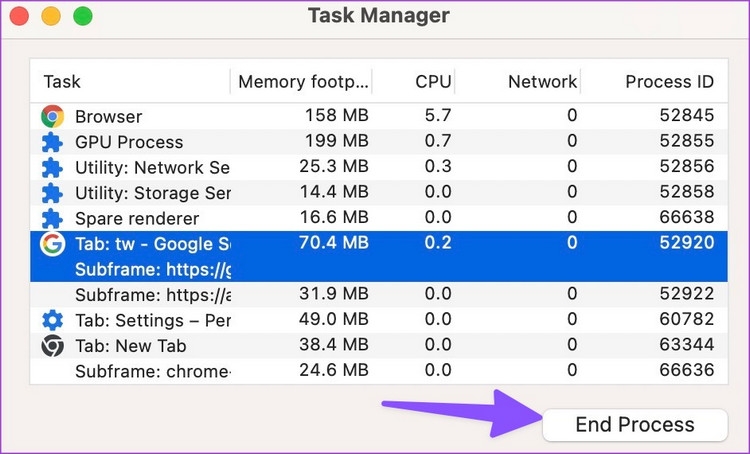Click the puzzle icon for Spare renderer

pos(52,218)
